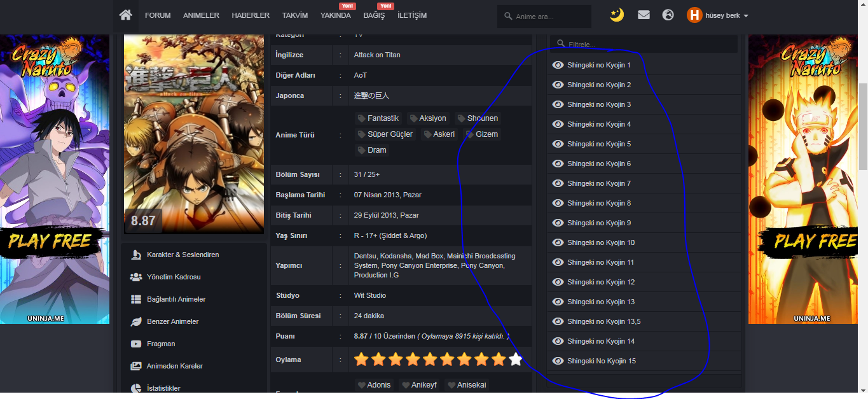Open the YAKINDA menu
The image size is (868, 399).
point(336,15)
